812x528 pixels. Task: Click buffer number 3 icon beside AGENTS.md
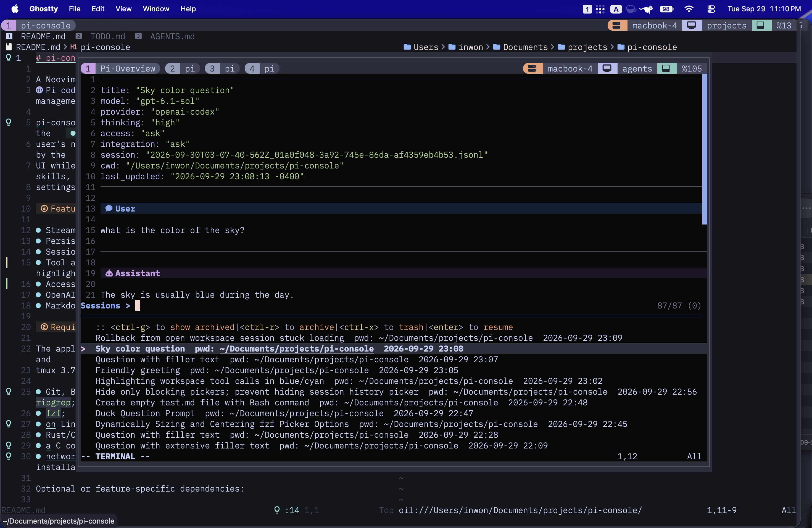point(138,36)
